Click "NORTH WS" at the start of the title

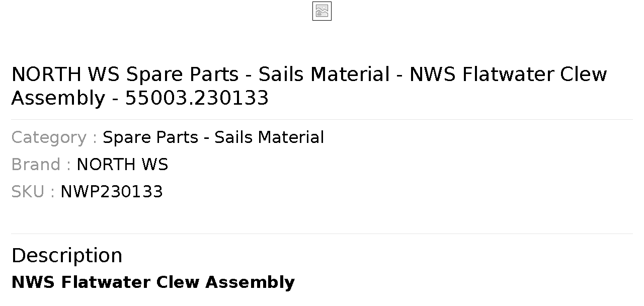click(x=65, y=74)
